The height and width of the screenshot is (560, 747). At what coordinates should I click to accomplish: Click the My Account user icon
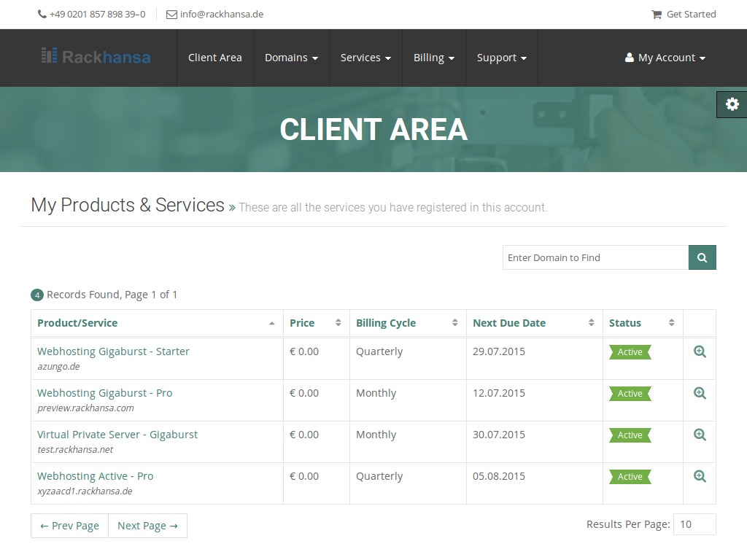coord(629,58)
